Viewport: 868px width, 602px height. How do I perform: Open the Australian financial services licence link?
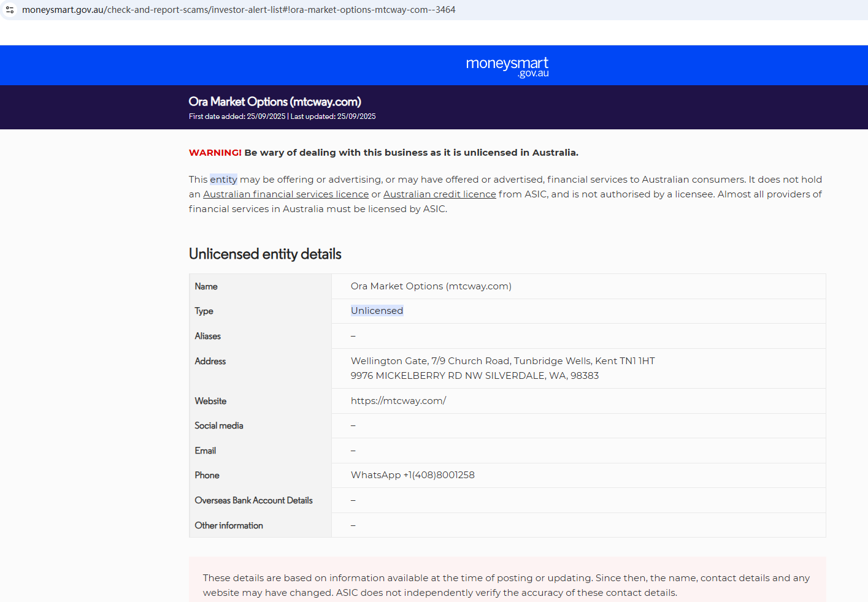pyautogui.click(x=286, y=194)
